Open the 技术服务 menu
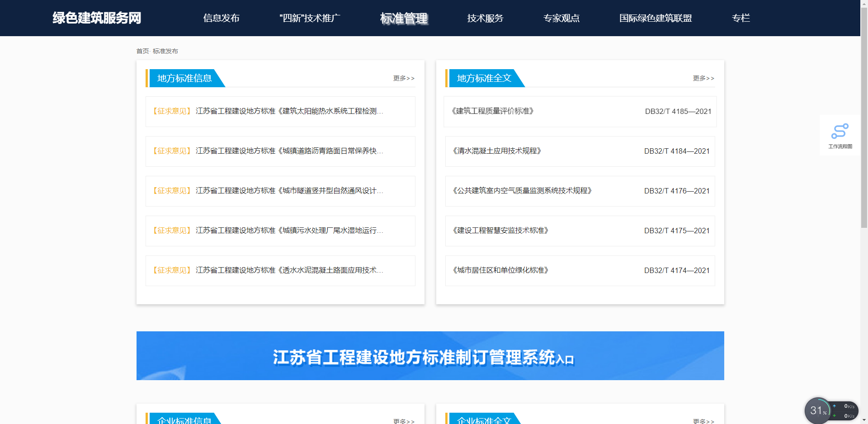 coord(485,18)
